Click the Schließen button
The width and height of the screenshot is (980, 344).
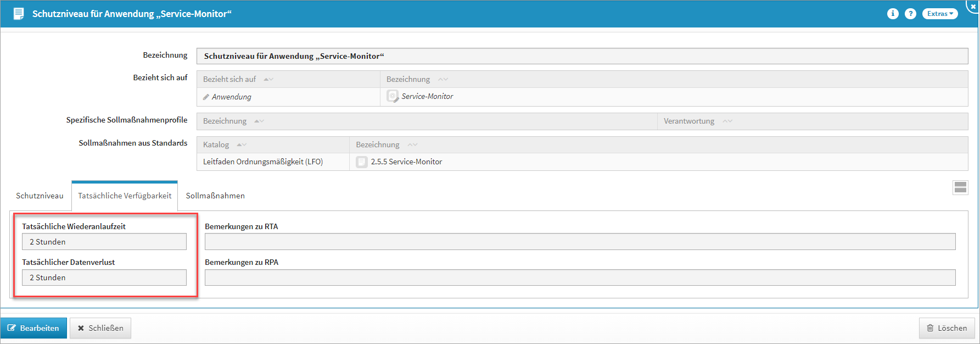click(100, 328)
